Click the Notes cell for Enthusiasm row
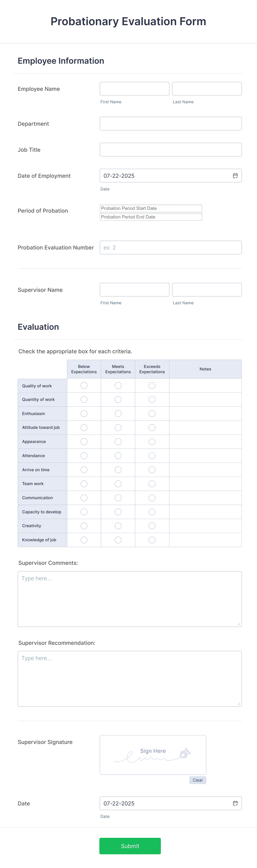The height and width of the screenshot is (868, 257). (205, 413)
